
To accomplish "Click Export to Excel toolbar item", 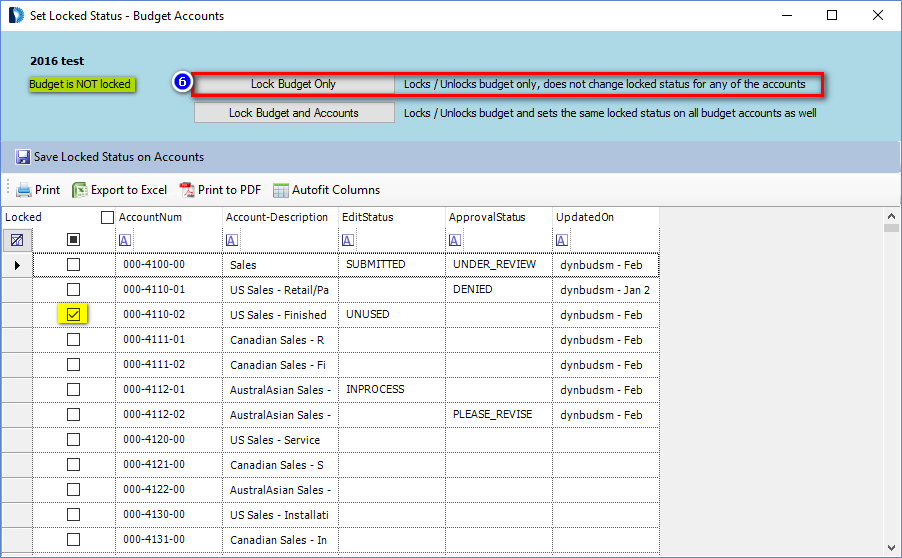I will click(120, 190).
